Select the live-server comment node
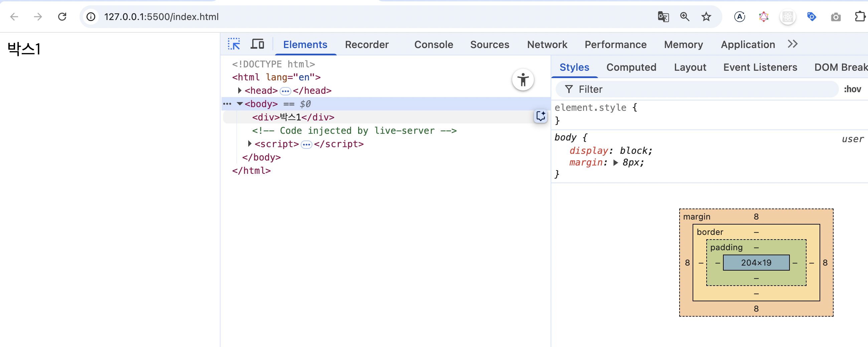The image size is (868, 347). pyautogui.click(x=354, y=130)
